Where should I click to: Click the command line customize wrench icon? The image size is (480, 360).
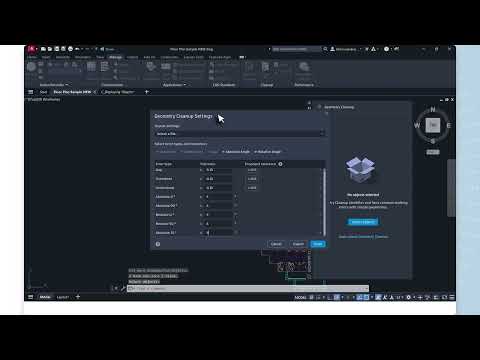tap(123, 288)
